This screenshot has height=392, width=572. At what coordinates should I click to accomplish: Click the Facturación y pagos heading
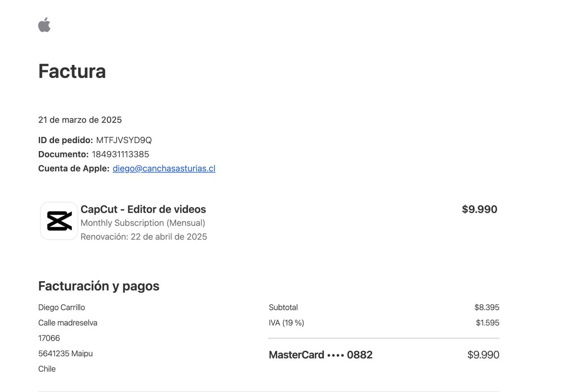pos(99,286)
